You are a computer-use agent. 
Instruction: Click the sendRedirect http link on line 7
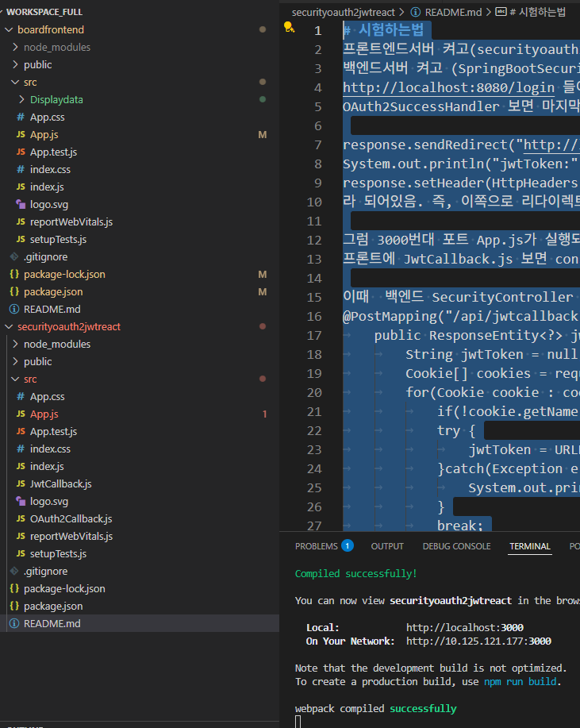click(551, 144)
